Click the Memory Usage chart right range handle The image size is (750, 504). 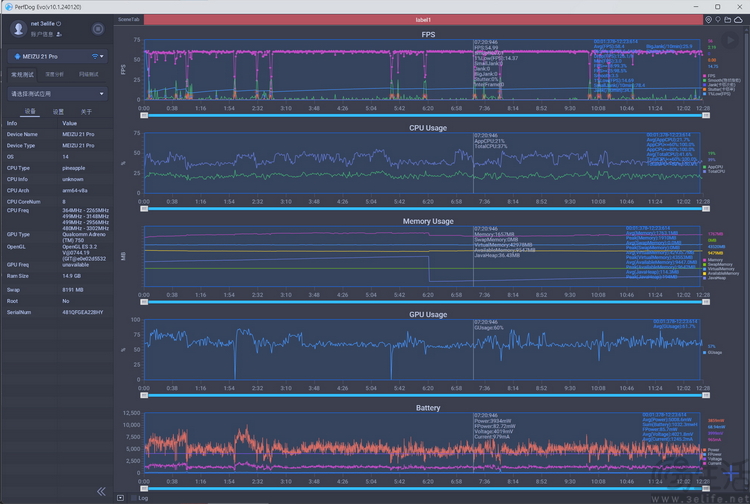(x=706, y=302)
